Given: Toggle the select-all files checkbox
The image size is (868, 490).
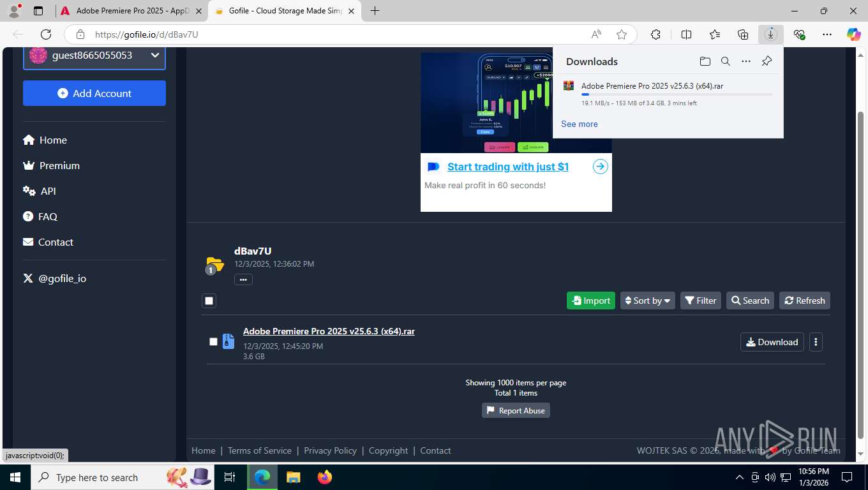Looking at the screenshot, I should 209,301.
